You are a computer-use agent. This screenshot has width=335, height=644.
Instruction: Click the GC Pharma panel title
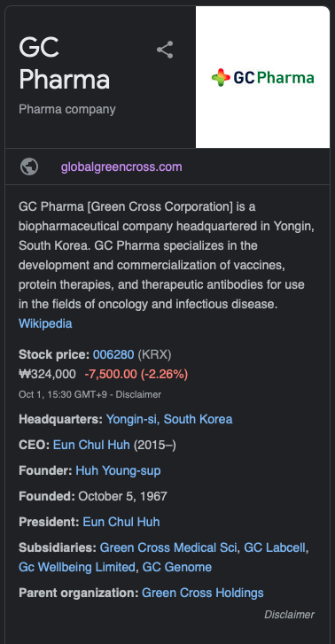[64, 63]
